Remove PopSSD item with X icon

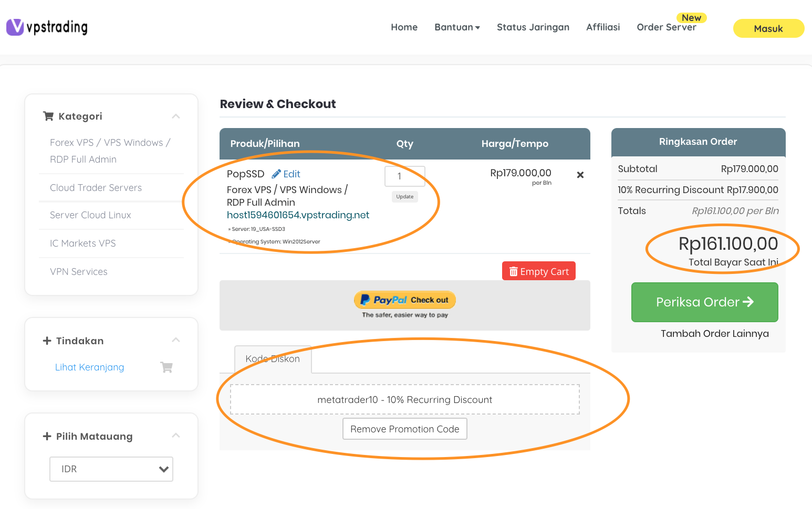click(580, 175)
